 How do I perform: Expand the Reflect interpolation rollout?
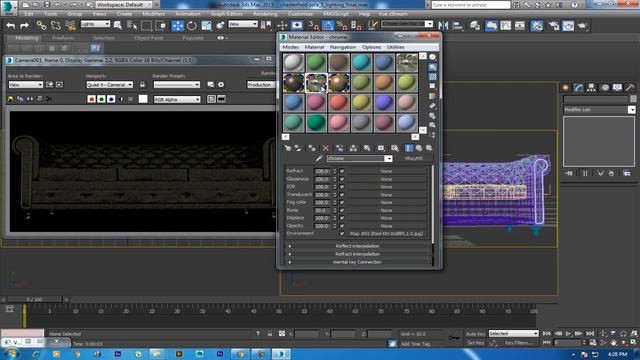tap(358, 246)
